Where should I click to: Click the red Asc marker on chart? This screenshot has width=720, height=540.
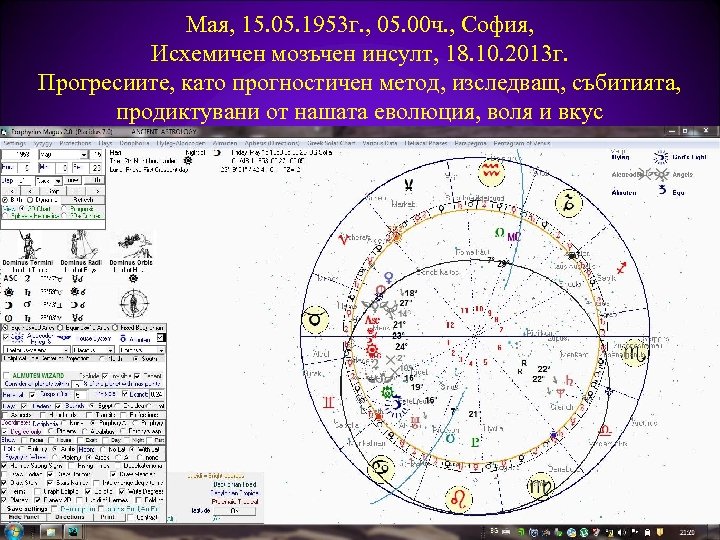[371, 320]
